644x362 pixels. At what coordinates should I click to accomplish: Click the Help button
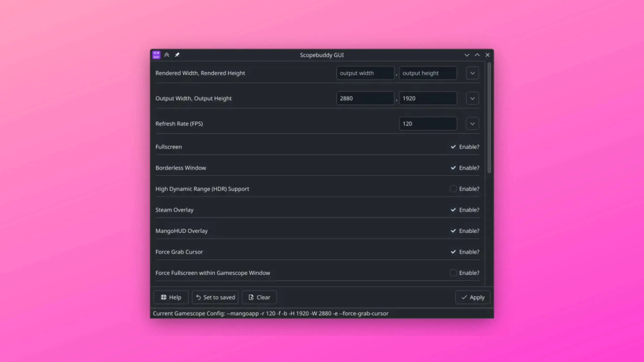point(171,297)
